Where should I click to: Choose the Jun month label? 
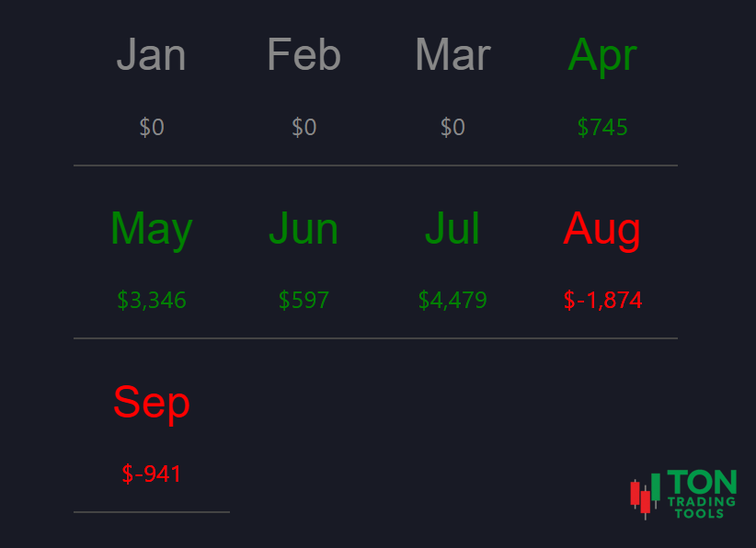(x=304, y=229)
